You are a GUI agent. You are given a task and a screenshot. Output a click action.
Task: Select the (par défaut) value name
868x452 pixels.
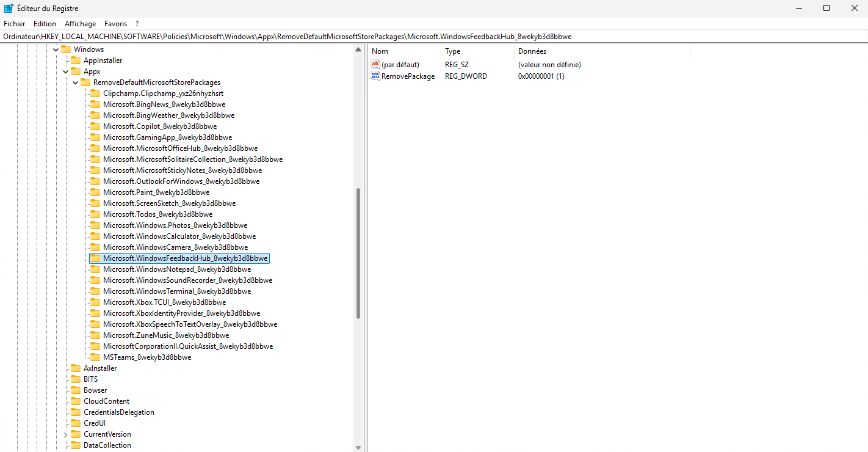pos(400,64)
